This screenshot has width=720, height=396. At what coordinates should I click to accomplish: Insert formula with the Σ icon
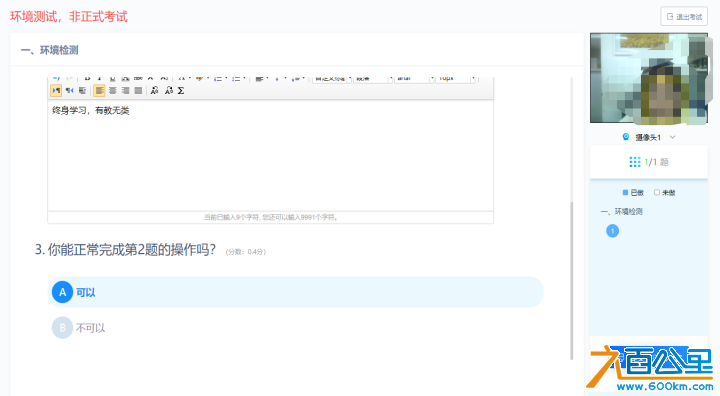(181, 91)
